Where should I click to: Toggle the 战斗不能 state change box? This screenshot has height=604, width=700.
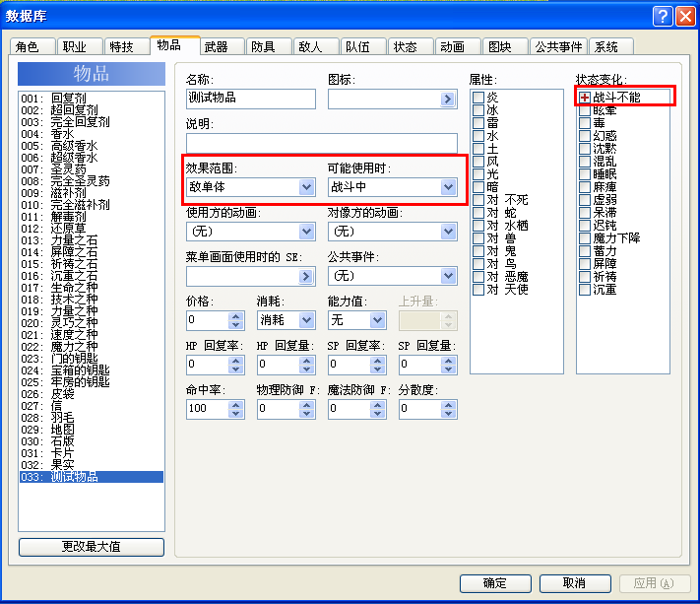[585, 97]
